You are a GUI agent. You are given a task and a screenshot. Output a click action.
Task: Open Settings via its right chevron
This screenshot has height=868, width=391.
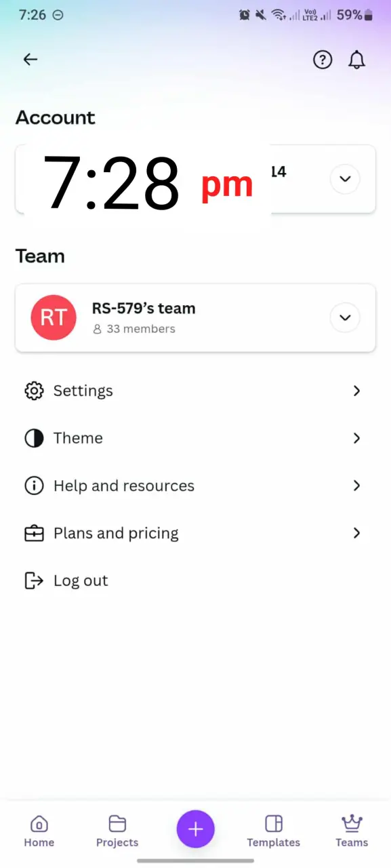[x=356, y=391]
